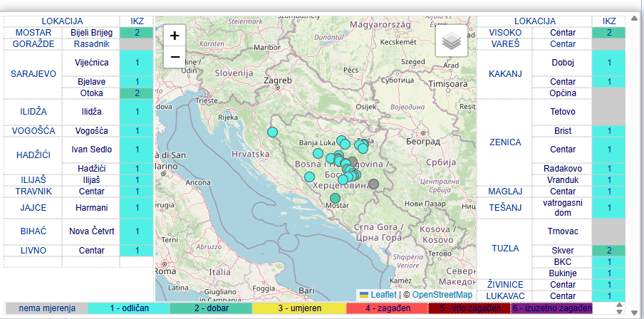Select the '3 - umjeren' yellow legend swatch

pyautogui.click(x=299, y=308)
